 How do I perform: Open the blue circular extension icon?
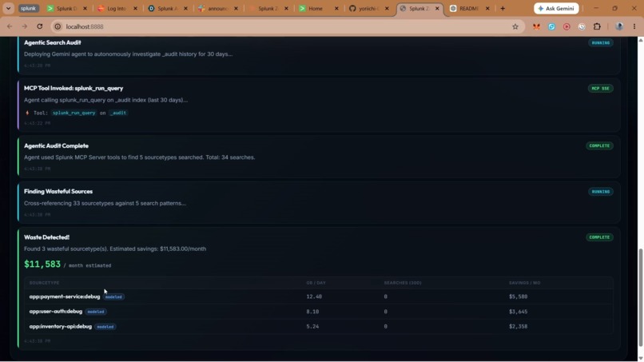551,26
